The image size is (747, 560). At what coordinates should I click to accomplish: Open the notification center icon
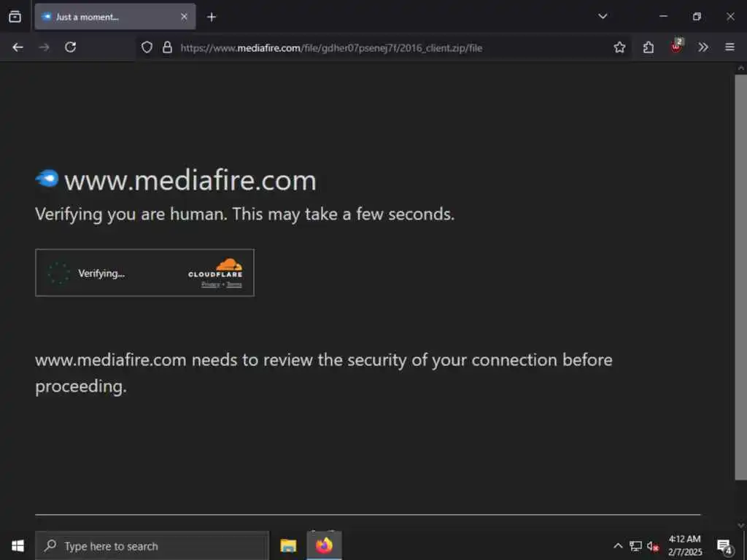(x=724, y=547)
